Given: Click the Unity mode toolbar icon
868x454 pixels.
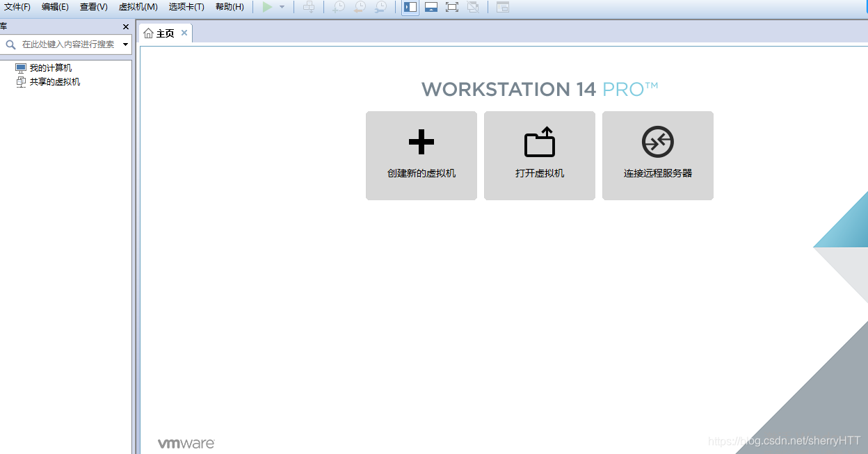Looking at the screenshot, I should pos(473,7).
